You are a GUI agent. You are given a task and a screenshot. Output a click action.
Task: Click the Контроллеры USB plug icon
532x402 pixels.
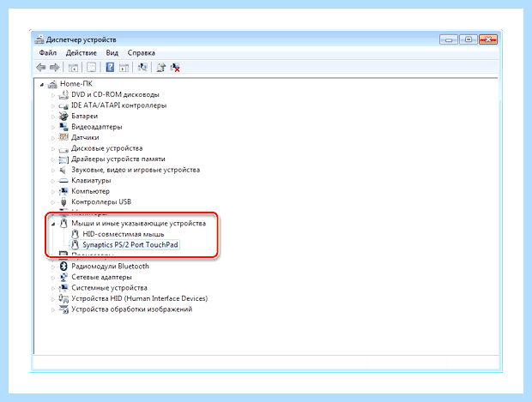tap(63, 202)
